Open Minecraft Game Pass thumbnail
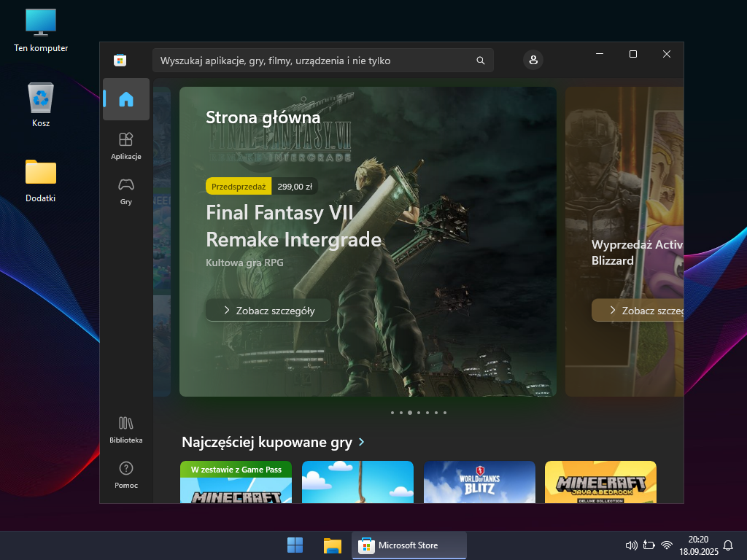Viewport: 747px width, 560px height. [236, 483]
